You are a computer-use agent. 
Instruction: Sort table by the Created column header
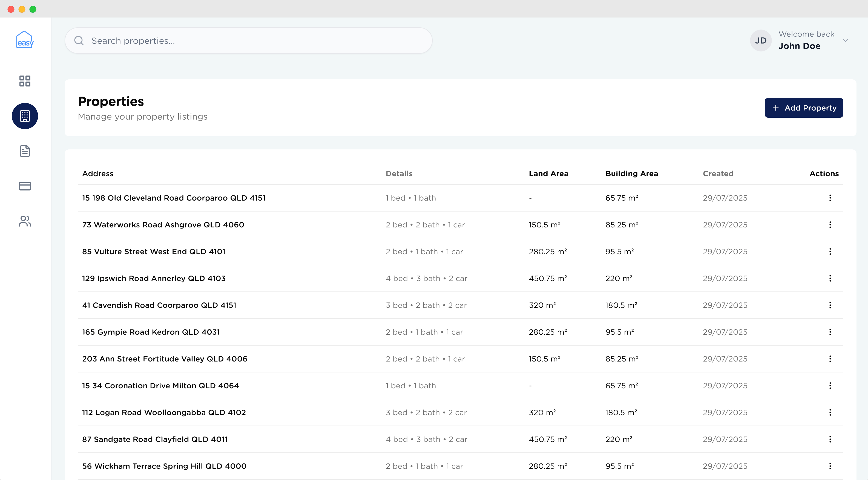coord(718,174)
